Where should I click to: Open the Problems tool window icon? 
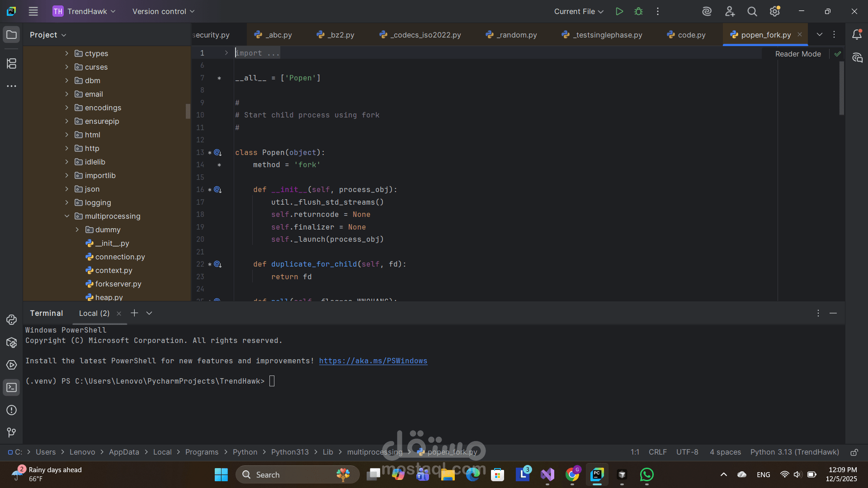(x=11, y=410)
